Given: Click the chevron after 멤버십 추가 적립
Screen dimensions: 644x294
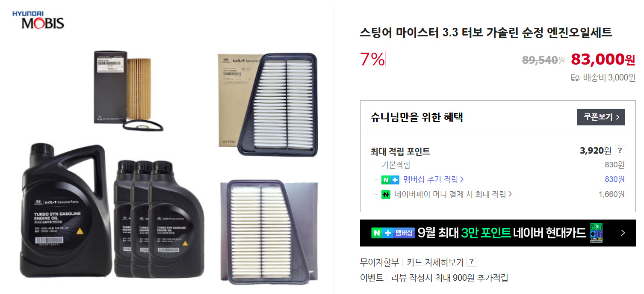Looking at the screenshot, I should pyautogui.click(x=462, y=180).
